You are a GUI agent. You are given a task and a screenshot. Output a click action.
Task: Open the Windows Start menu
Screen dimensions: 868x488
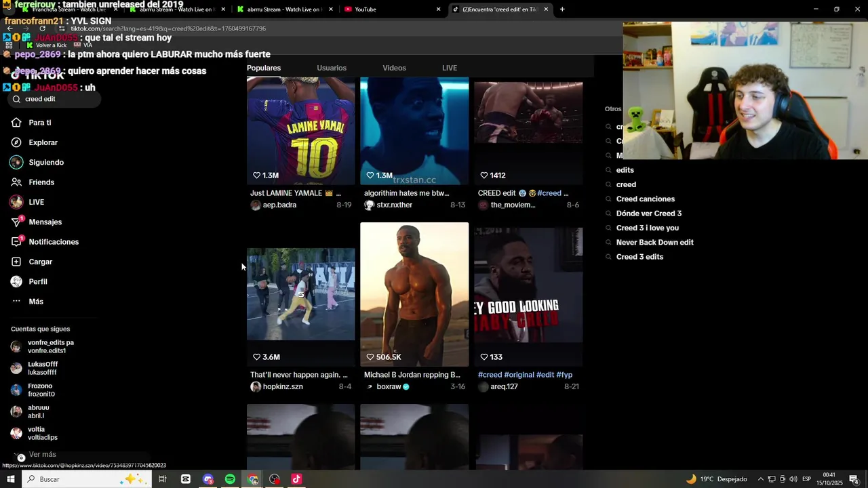click(10, 479)
